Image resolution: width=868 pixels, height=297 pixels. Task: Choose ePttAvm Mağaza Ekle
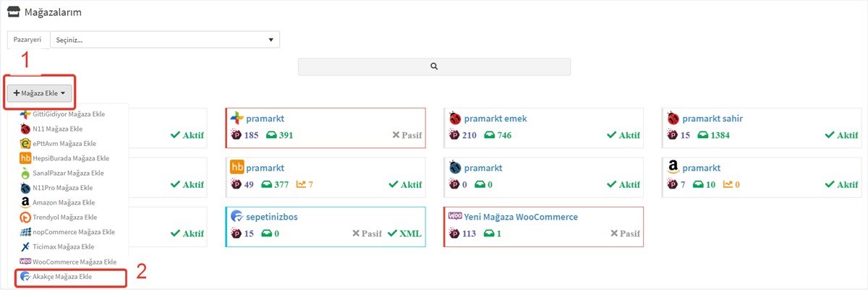[x=64, y=144]
